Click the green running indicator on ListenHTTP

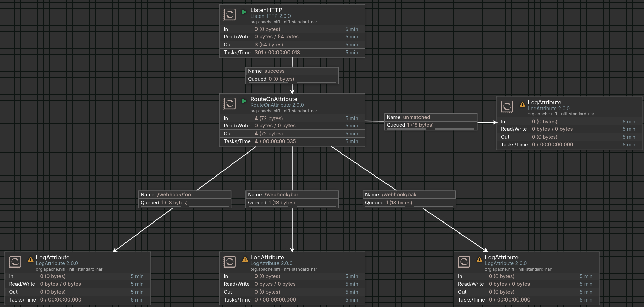click(244, 12)
